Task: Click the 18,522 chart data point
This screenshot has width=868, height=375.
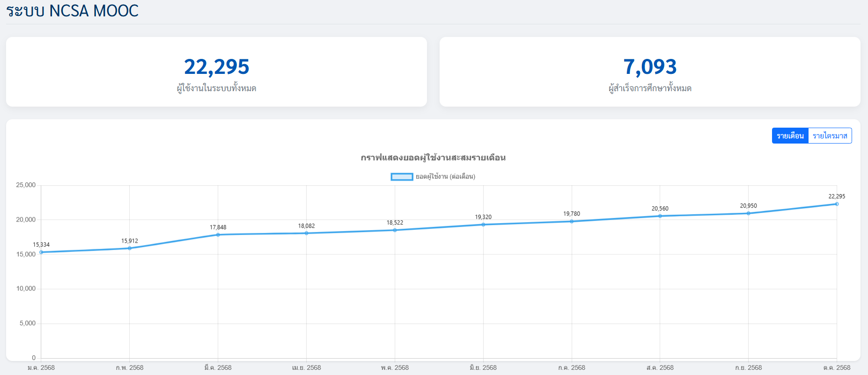Action: point(395,230)
